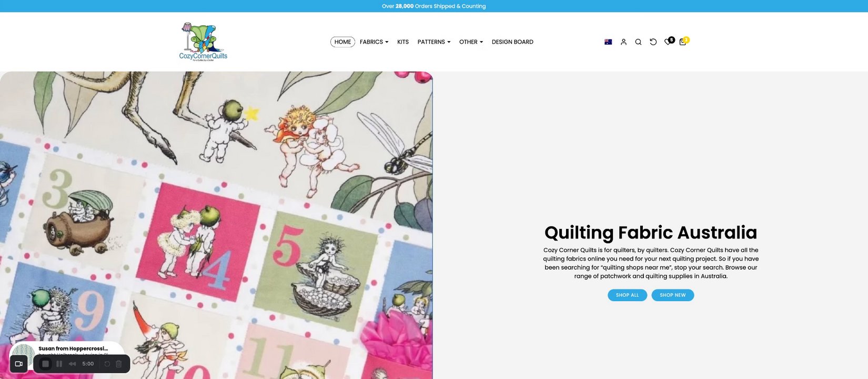Image resolution: width=868 pixels, height=379 pixels.
Task: Open the recently viewed history icon
Action: click(x=653, y=42)
